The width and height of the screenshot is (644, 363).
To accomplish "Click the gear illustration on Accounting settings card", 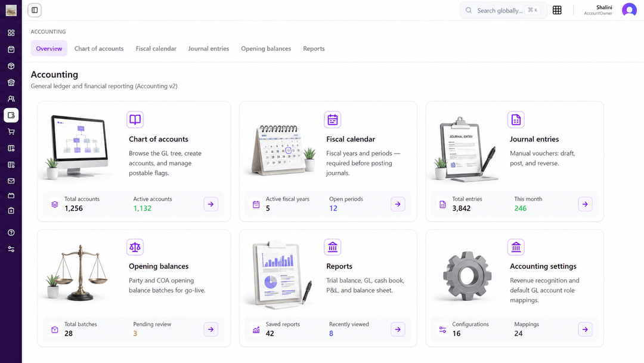I will point(467,275).
